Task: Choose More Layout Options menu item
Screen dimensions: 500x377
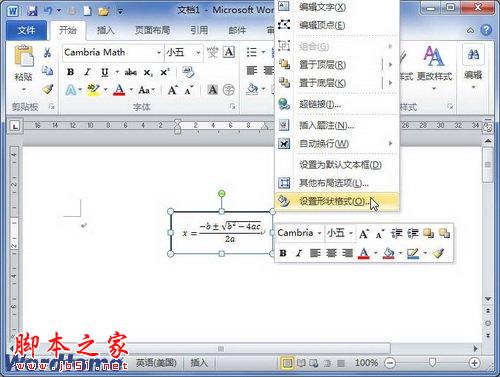Action: (x=337, y=183)
